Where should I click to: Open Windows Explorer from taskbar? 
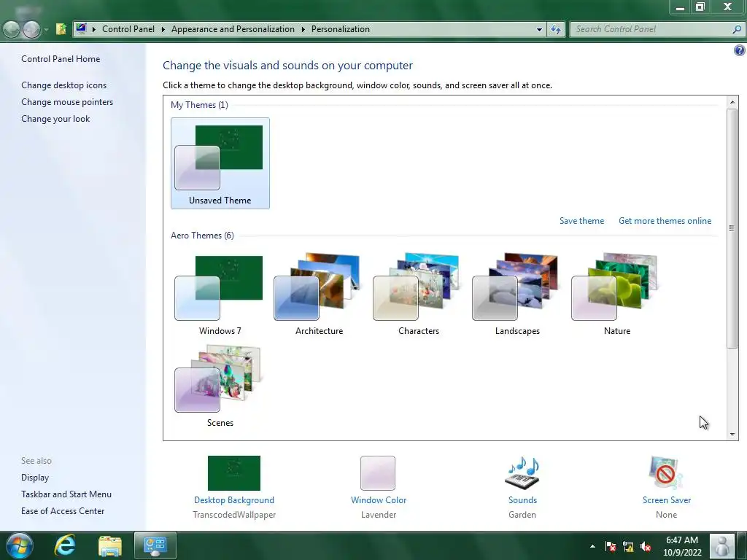pyautogui.click(x=110, y=545)
